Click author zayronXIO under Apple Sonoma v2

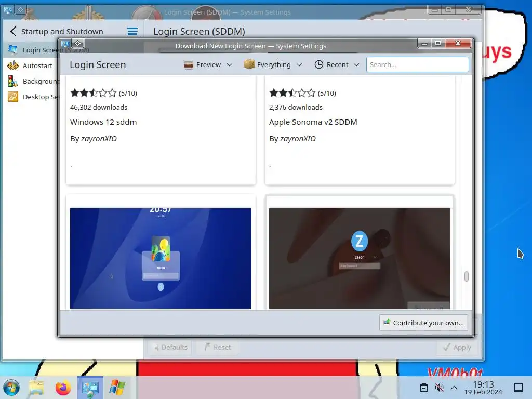coord(298,139)
